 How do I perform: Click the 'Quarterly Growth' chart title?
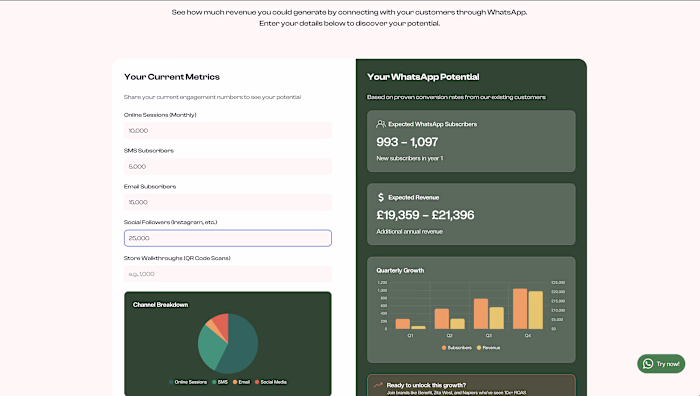tap(400, 271)
